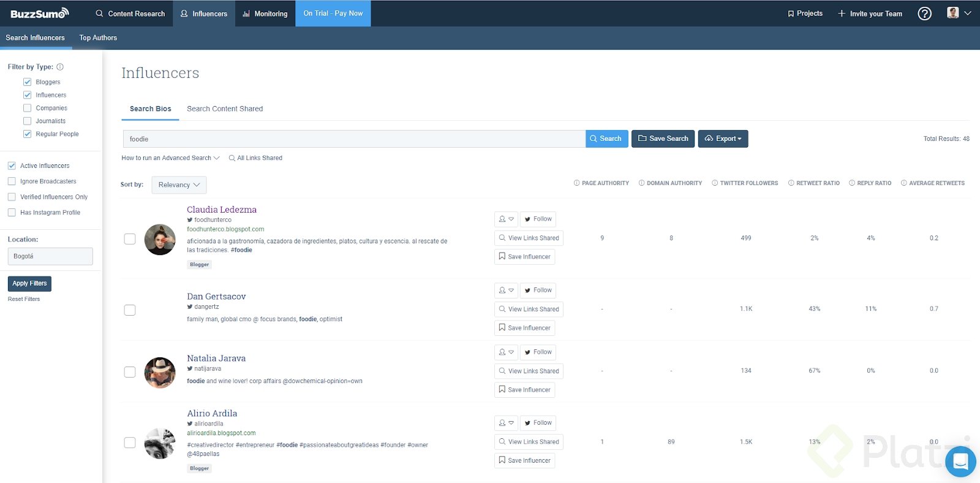
Task: Click the Bogotá location input field
Action: tap(50, 256)
